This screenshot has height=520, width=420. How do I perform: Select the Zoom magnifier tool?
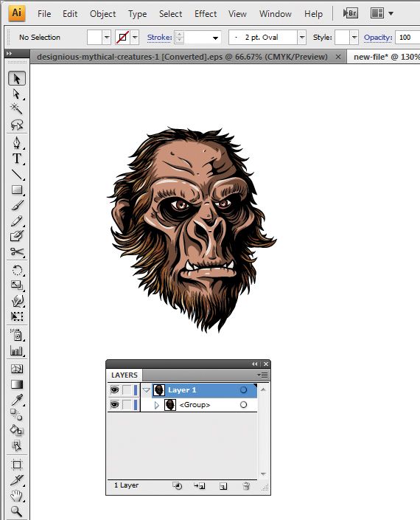coord(16,511)
